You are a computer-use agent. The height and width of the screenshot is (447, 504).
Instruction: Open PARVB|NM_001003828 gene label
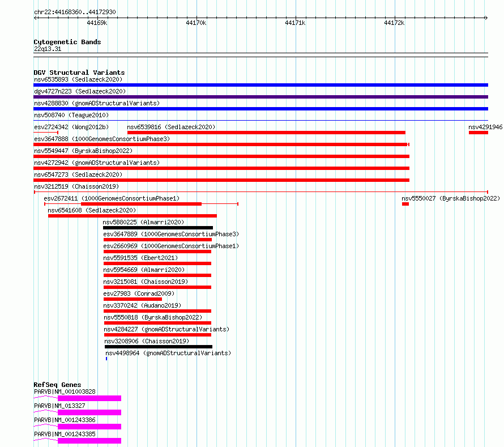(65, 391)
